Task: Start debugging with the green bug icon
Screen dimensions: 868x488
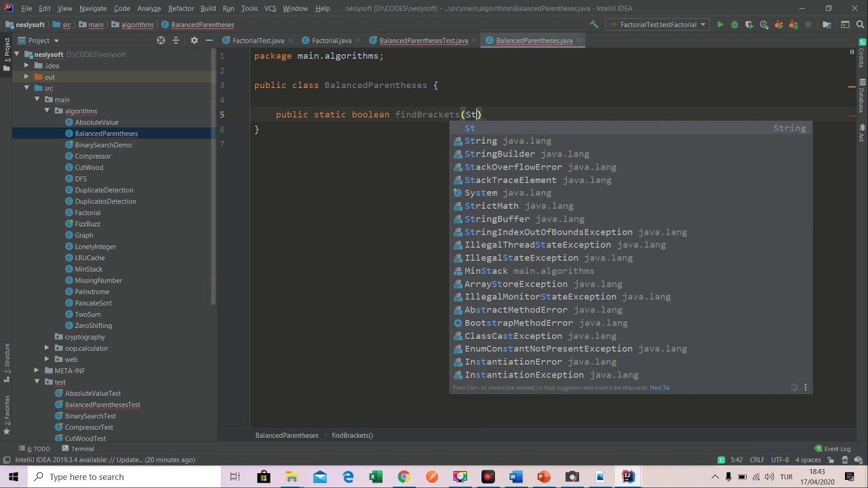Action: coord(734,24)
